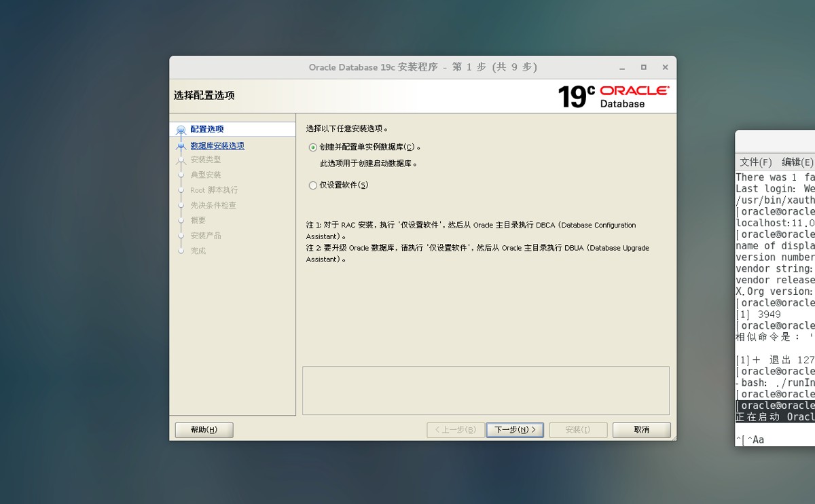Click the 典型安装 step in sidebar
Image resolution: width=815 pixels, height=504 pixels.
point(206,175)
